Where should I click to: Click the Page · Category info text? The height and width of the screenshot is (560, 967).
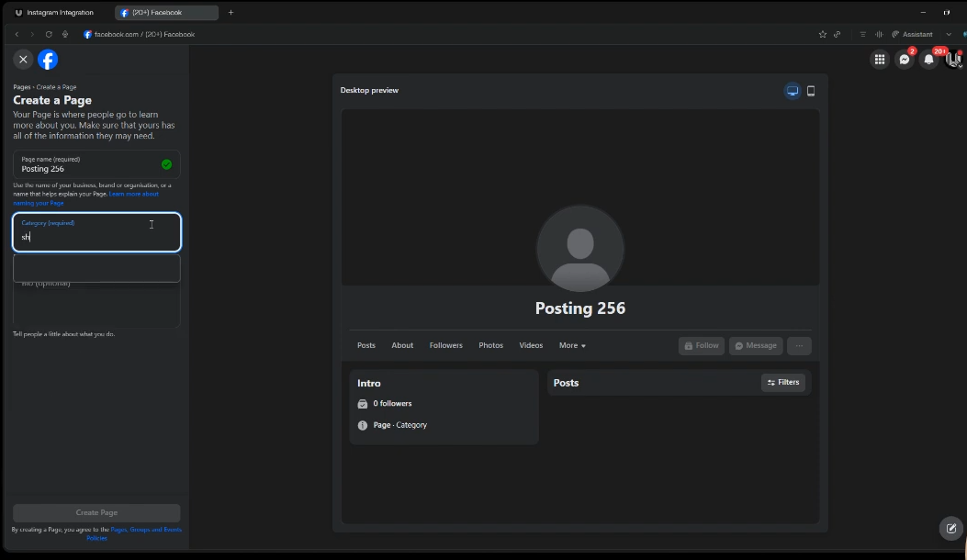(x=399, y=425)
